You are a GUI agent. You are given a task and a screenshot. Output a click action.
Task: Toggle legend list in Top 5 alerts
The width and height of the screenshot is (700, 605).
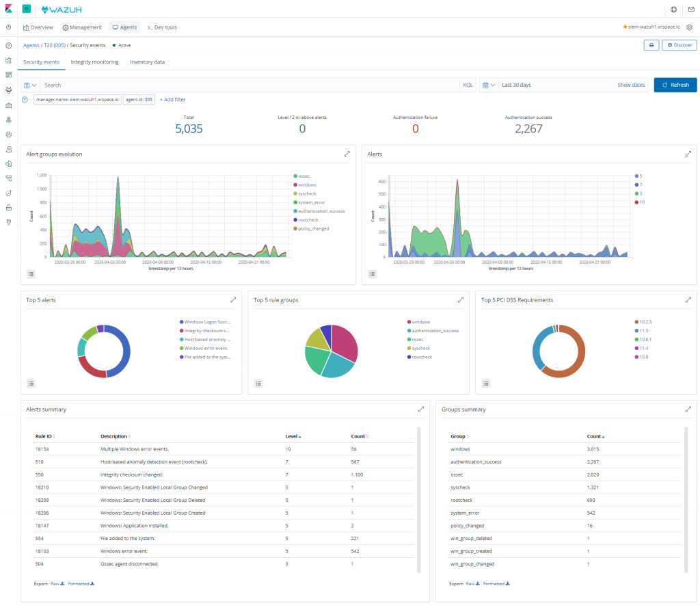coord(31,384)
